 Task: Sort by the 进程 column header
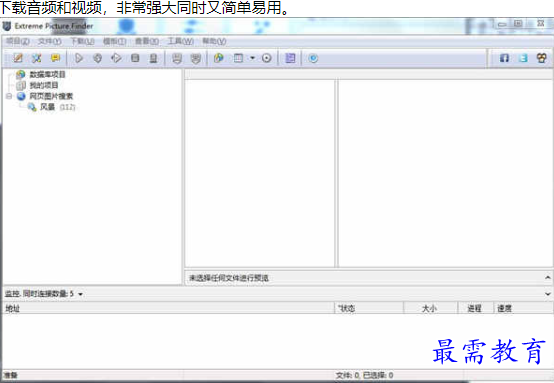pyautogui.click(x=475, y=308)
